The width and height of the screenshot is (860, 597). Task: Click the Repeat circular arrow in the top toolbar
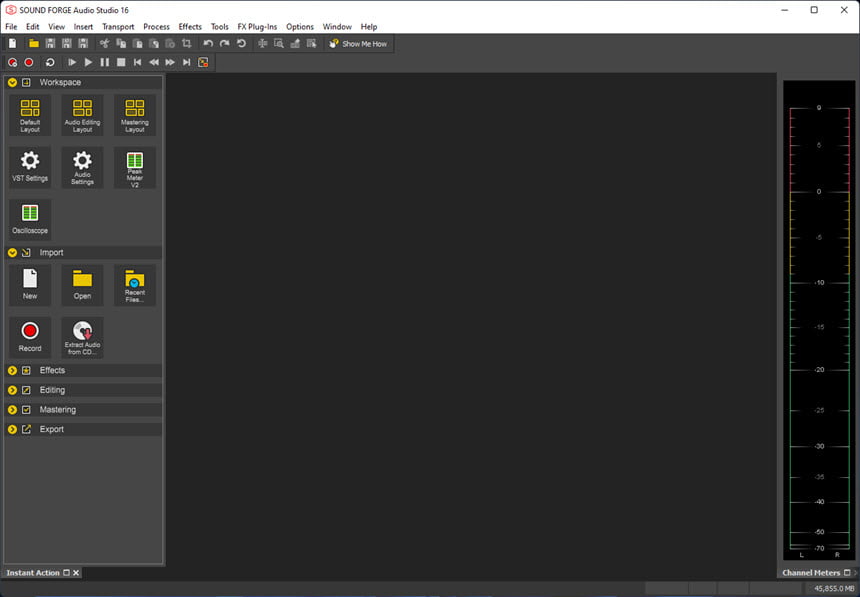coord(241,43)
